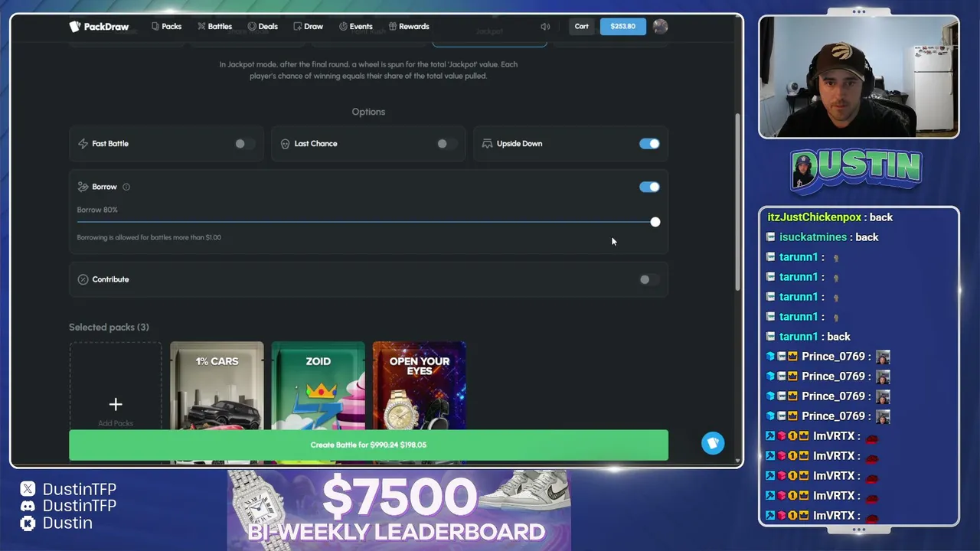Open the Packs menu
980x551 pixels.
166,26
